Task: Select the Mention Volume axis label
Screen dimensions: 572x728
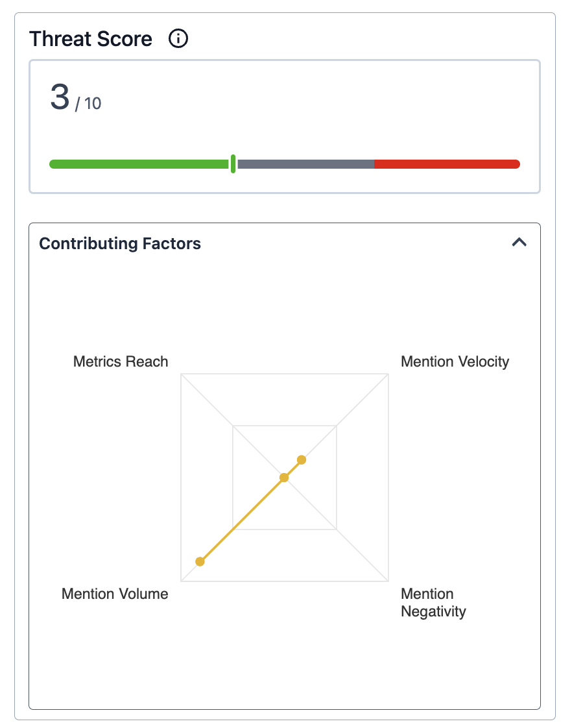Action: pos(115,594)
